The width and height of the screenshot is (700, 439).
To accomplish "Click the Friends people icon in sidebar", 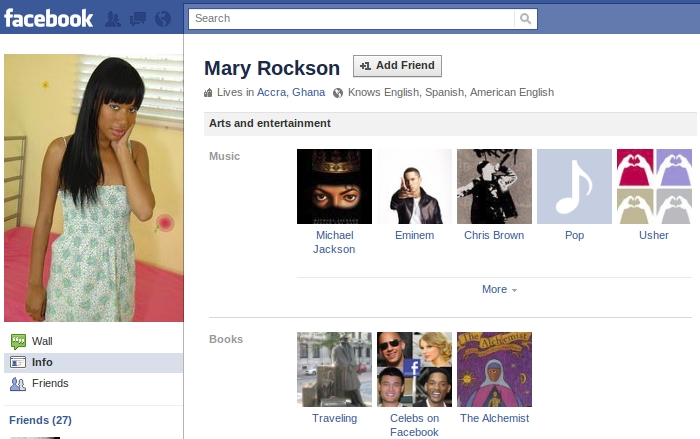I will pos(18,384).
